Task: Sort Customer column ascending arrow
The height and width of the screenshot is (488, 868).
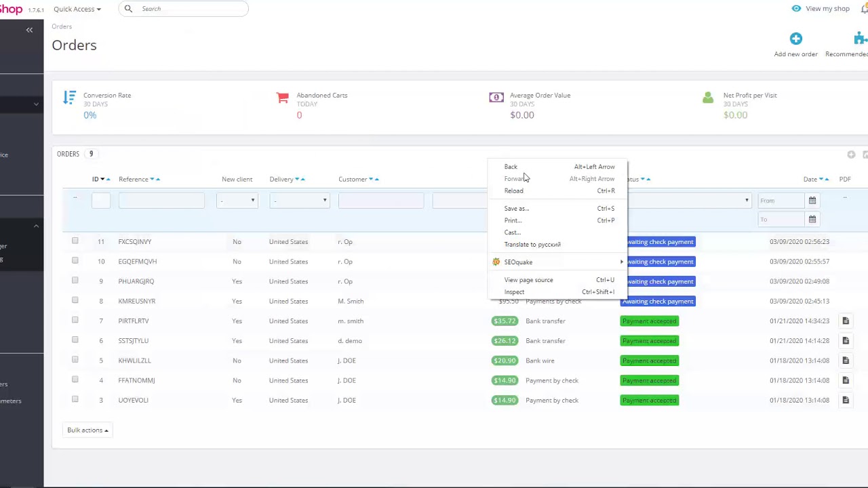Action: [376, 180]
